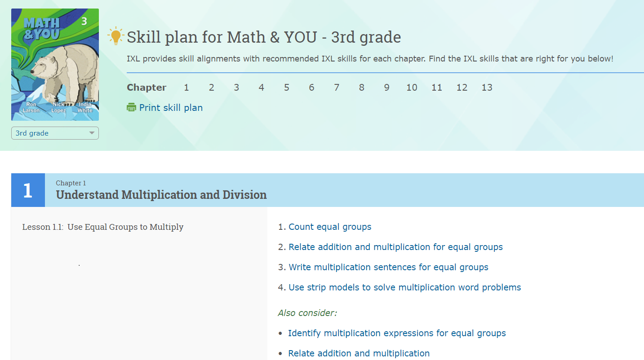The width and height of the screenshot is (644, 360).
Task: Open Identify multiplication expressions for equal groups
Action: point(397,333)
